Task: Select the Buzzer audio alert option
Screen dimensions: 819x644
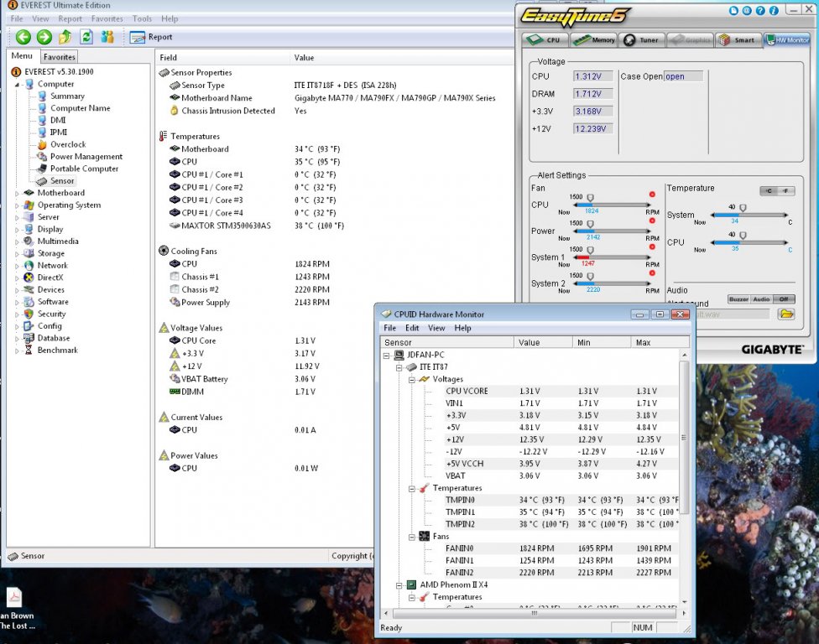Action: tap(738, 299)
